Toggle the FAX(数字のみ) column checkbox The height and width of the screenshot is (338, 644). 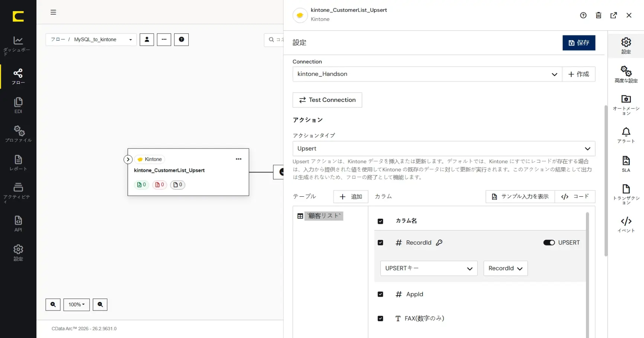(x=380, y=319)
